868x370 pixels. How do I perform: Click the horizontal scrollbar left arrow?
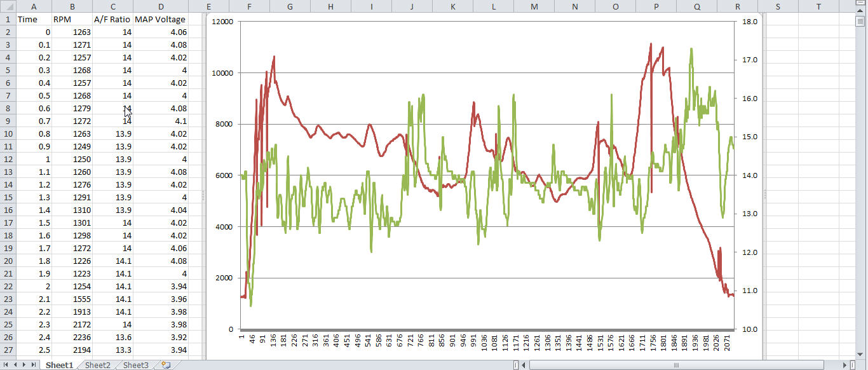522,365
